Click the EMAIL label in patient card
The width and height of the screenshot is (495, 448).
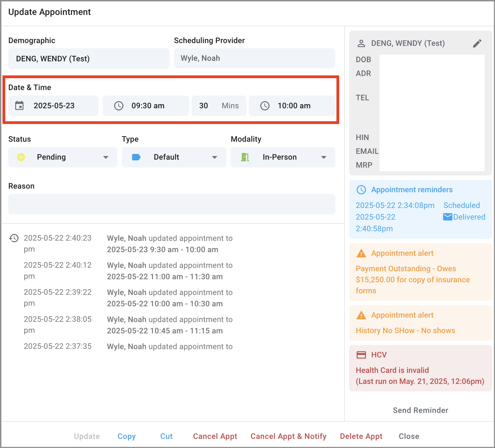point(367,151)
